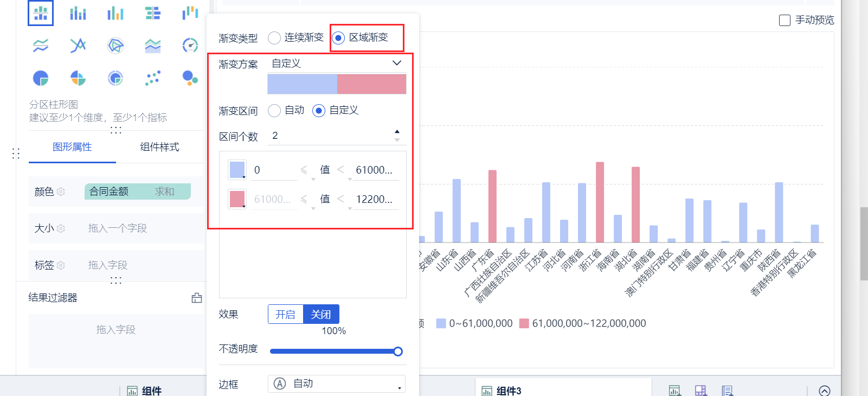
Task: Choose the rose chart type icon
Action: point(78,78)
